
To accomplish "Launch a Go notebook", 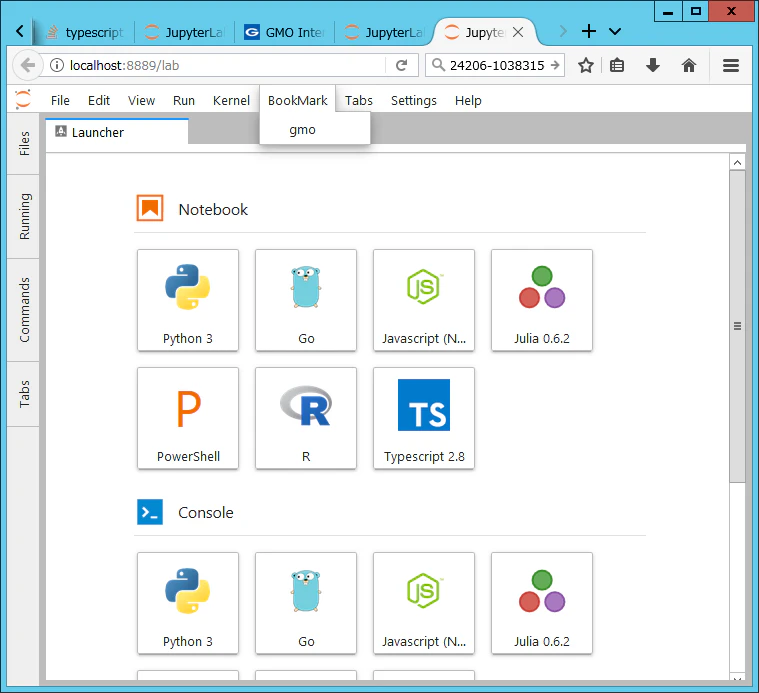I will pos(306,300).
